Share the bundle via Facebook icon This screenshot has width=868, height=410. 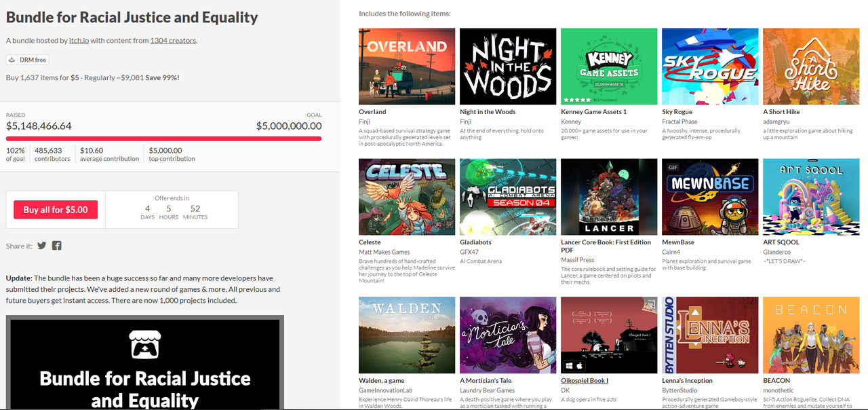point(57,246)
